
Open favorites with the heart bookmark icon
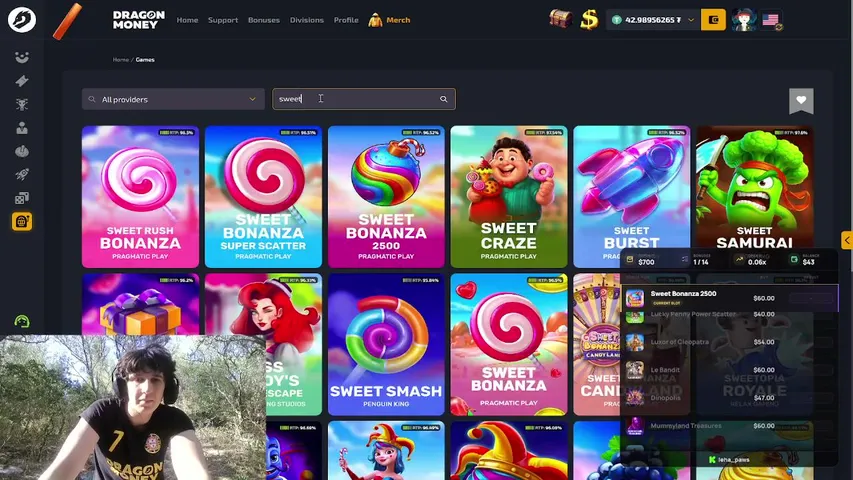801,101
